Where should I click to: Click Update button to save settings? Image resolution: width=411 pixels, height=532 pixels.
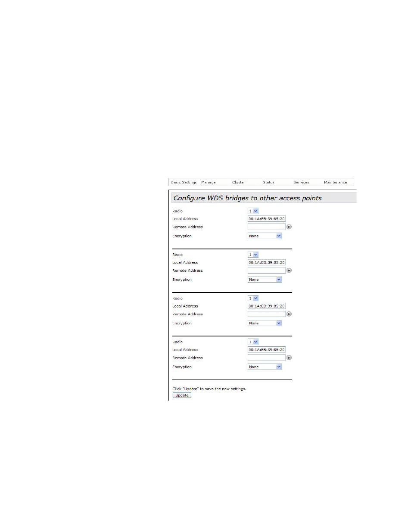point(182,395)
